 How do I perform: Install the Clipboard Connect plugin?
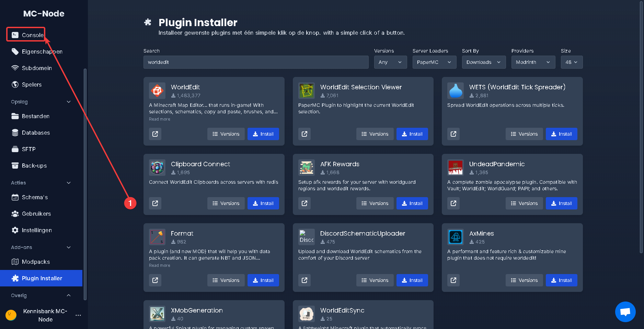pos(263,203)
